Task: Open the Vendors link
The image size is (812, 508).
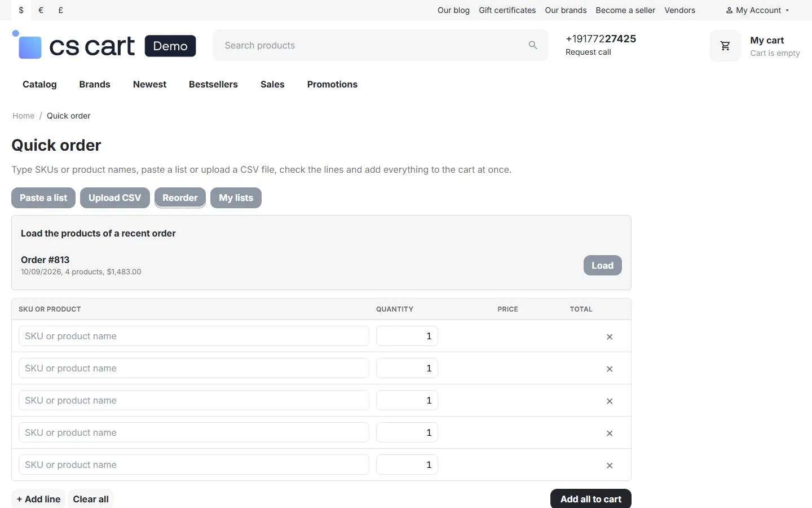Action: 679,10
